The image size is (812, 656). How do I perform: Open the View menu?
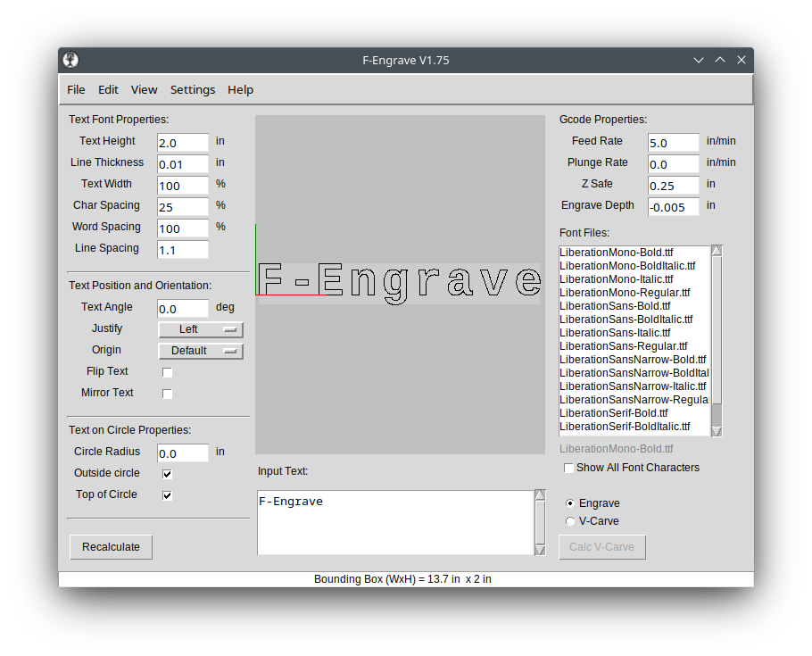(144, 89)
